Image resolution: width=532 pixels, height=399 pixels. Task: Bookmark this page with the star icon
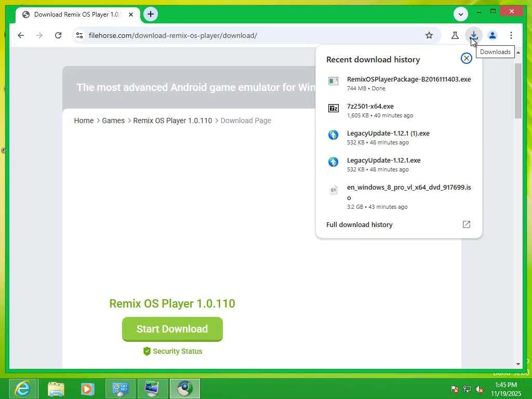(x=429, y=35)
